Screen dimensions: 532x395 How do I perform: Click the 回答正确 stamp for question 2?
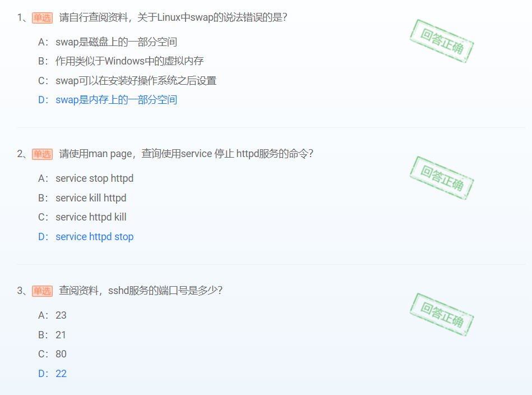click(x=442, y=178)
